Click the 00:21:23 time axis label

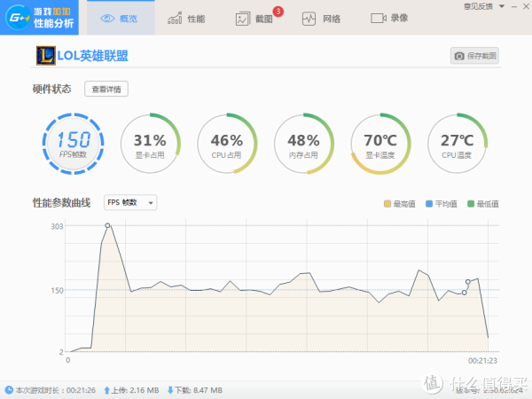tap(482, 361)
